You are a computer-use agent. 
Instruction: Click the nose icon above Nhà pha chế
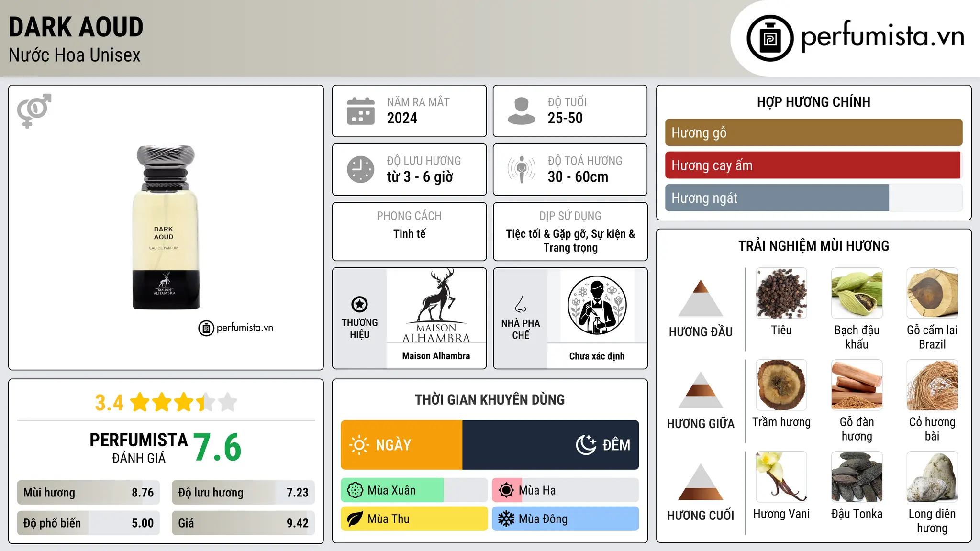(521, 304)
